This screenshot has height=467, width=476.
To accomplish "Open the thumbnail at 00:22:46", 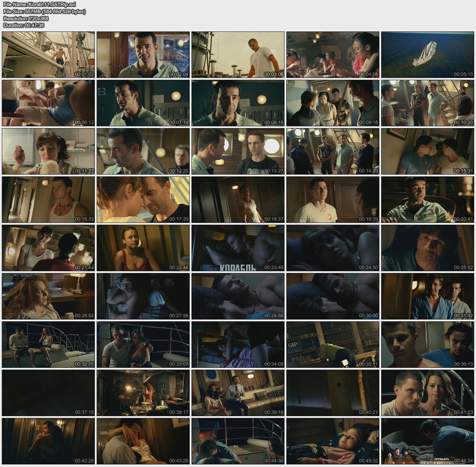I will (143, 248).
